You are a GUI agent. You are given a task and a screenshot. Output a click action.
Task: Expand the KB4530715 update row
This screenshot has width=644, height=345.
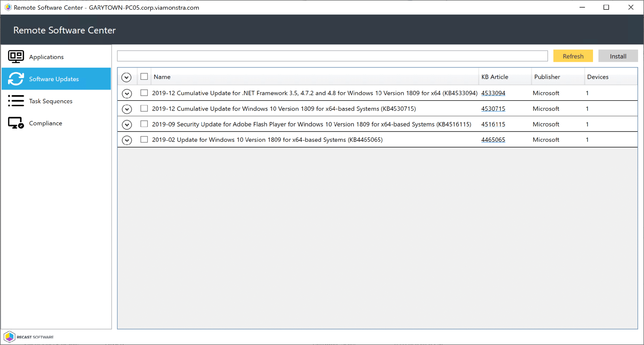(x=127, y=109)
